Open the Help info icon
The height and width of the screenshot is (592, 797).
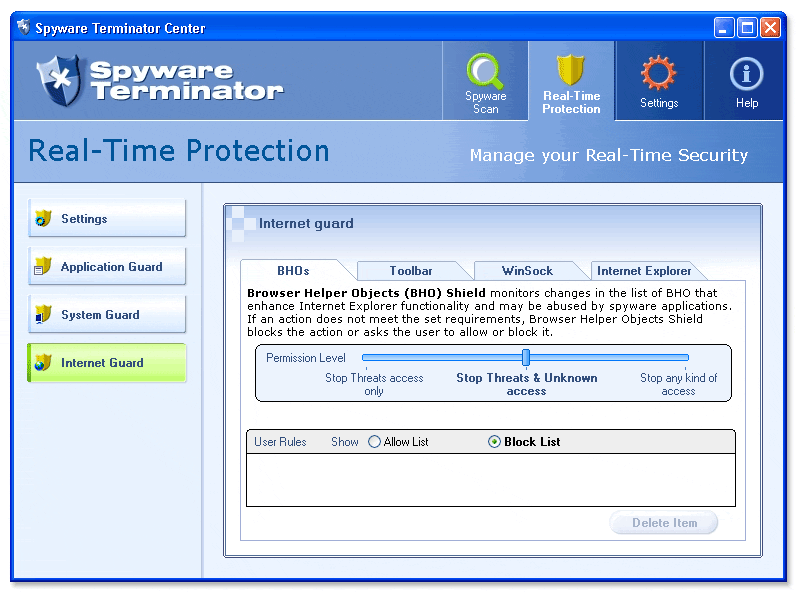click(x=746, y=74)
